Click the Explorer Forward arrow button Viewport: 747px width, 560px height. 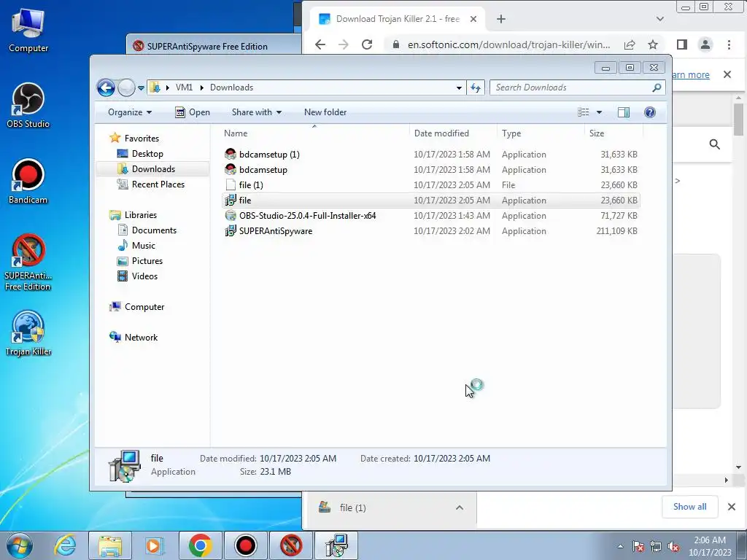[x=126, y=87]
